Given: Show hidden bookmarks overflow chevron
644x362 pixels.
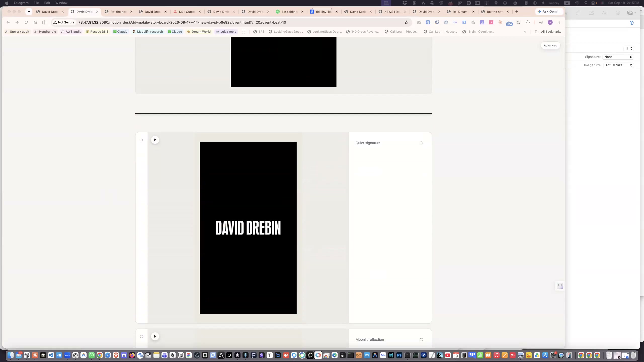Looking at the screenshot, I should click(525, 32).
